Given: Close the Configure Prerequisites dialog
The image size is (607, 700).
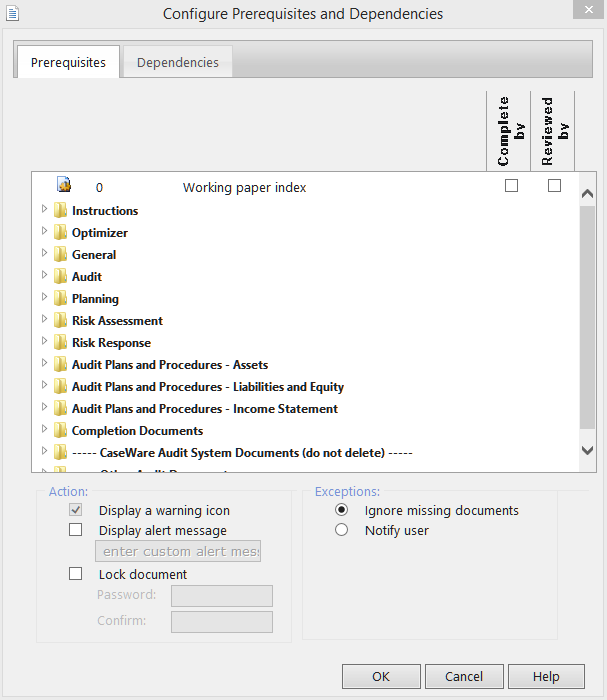Looking at the screenshot, I should point(589,9).
